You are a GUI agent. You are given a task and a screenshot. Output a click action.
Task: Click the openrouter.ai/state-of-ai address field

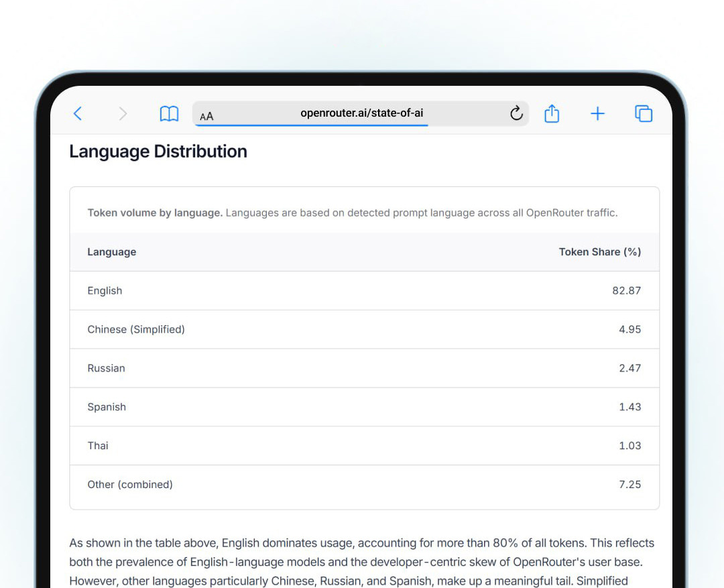(361, 113)
